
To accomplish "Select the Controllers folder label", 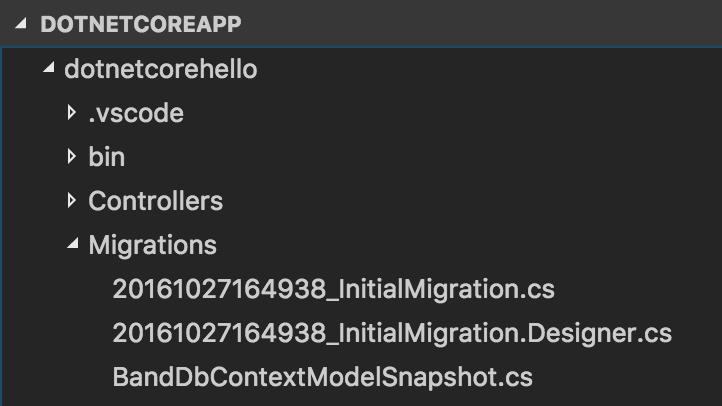I will coord(156,201).
